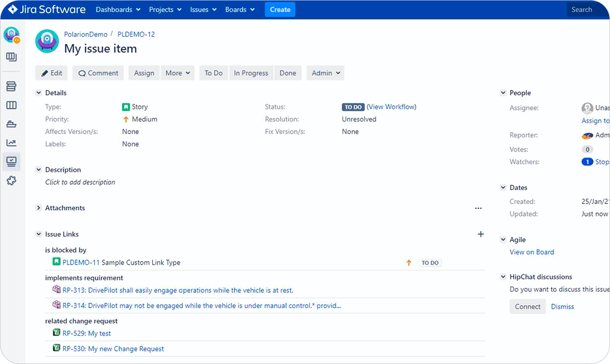Open RP-314 DrivePilot requirement link
610x364 pixels.
(202, 305)
